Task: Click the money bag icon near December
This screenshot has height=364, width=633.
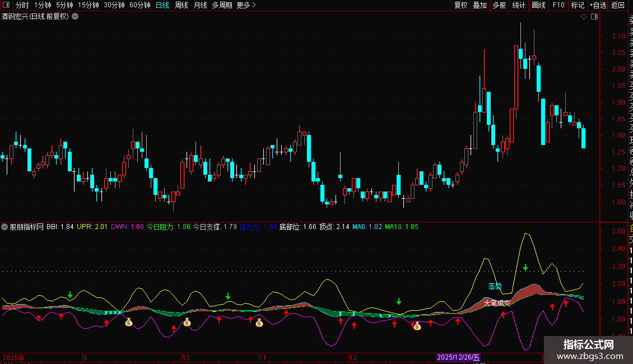Action: point(417,325)
